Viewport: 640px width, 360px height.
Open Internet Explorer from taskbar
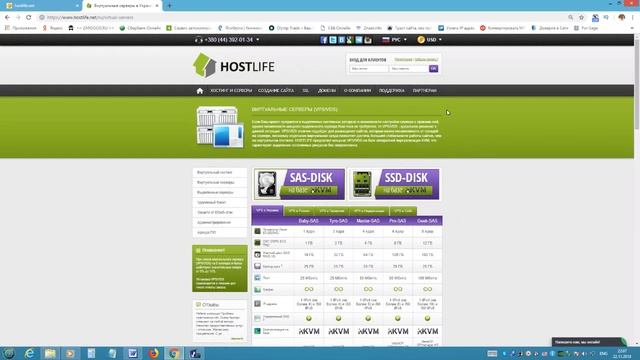[29, 353]
